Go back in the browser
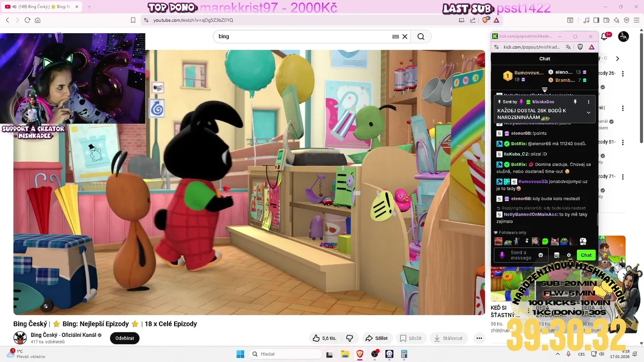Screen dimensions: 644x362 [x=8, y=20]
